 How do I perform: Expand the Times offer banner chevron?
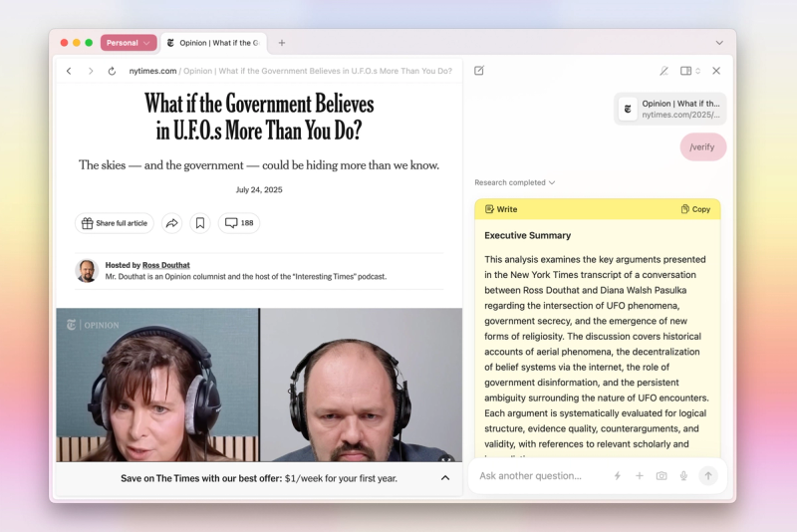(x=445, y=478)
